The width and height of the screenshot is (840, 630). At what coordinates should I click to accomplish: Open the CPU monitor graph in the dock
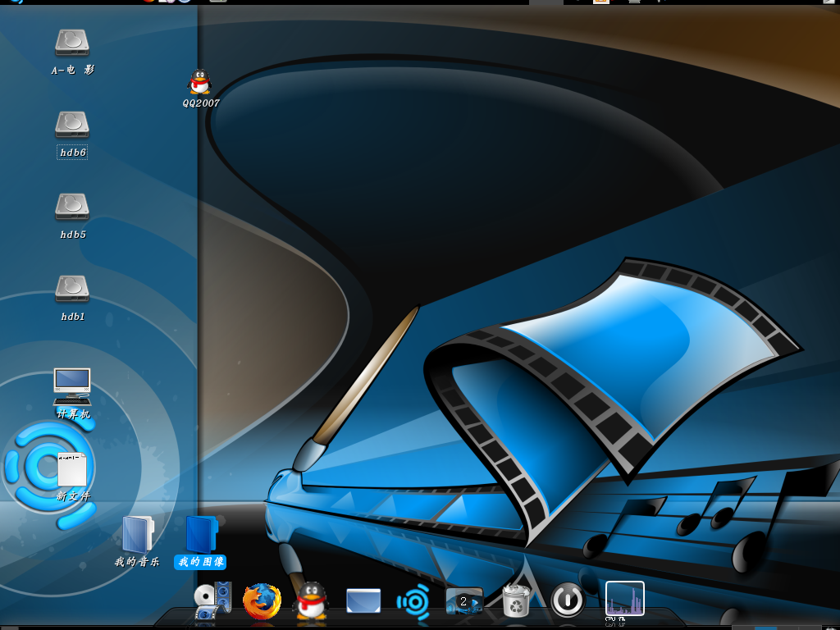[624, 598]
